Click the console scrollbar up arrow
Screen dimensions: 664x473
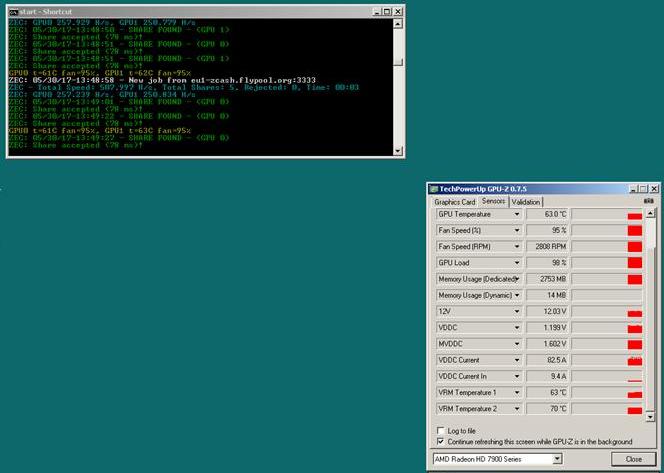coord(398,24)
